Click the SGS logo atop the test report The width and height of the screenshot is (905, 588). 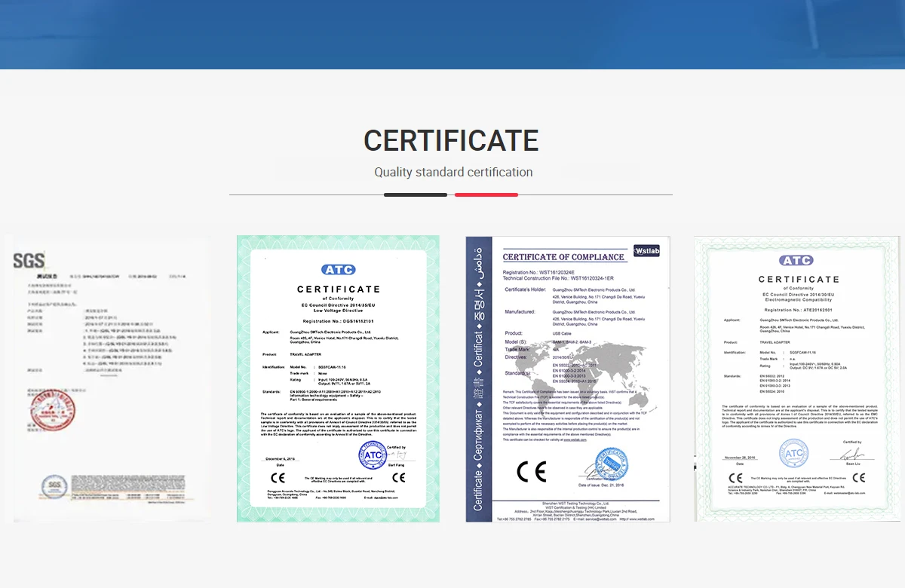click(x=29, y=261)
